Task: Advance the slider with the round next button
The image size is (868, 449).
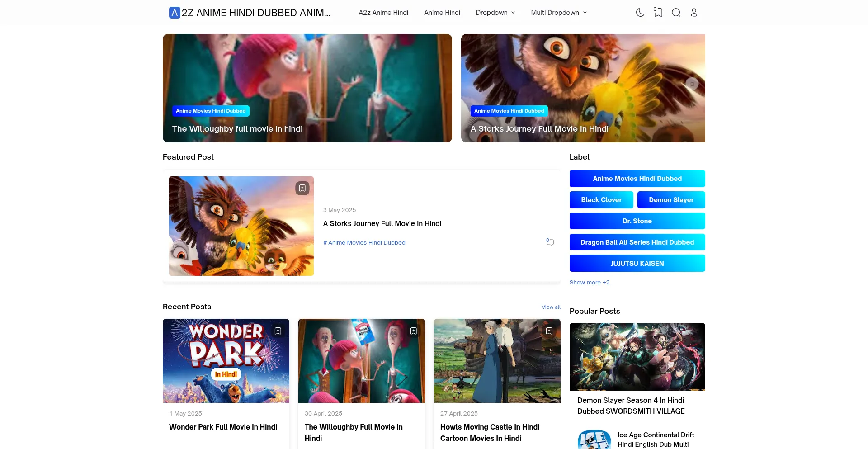Action: [x=692, y=84]
